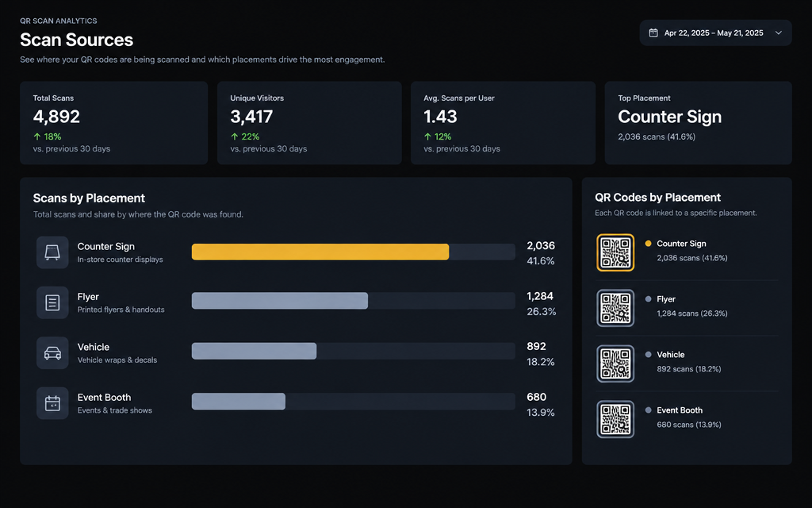Open the date range dropdown

pyautogui.click(x=715, y=33)
